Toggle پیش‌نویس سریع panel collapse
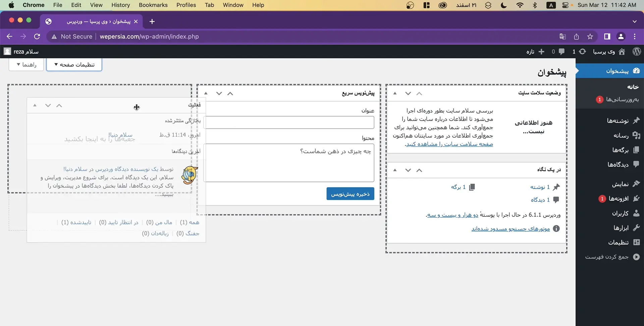Image resolution: width=644 pixels, height=326 pixels. pyautogui.click(x=206, y=93)
